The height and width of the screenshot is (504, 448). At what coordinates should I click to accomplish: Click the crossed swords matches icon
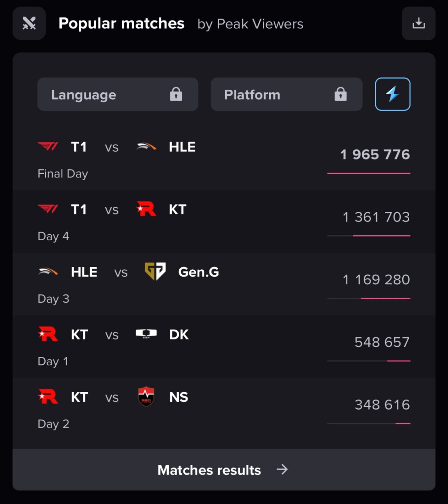[x=29, y=23]
